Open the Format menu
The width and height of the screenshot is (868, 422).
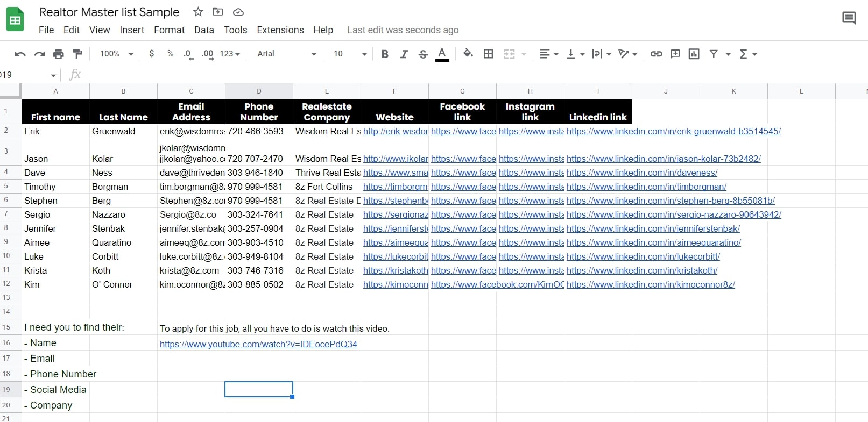tap(169, 30)
